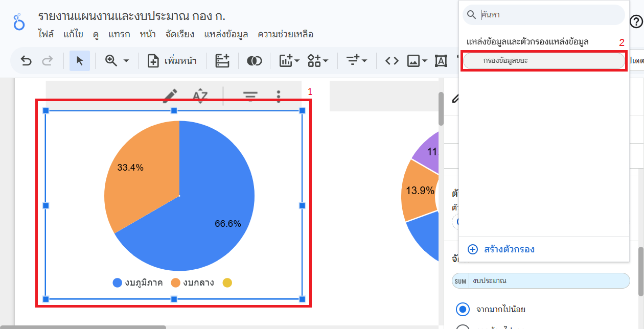
Task: Open the three-dot chart options menu
Action: coord(279,95)
